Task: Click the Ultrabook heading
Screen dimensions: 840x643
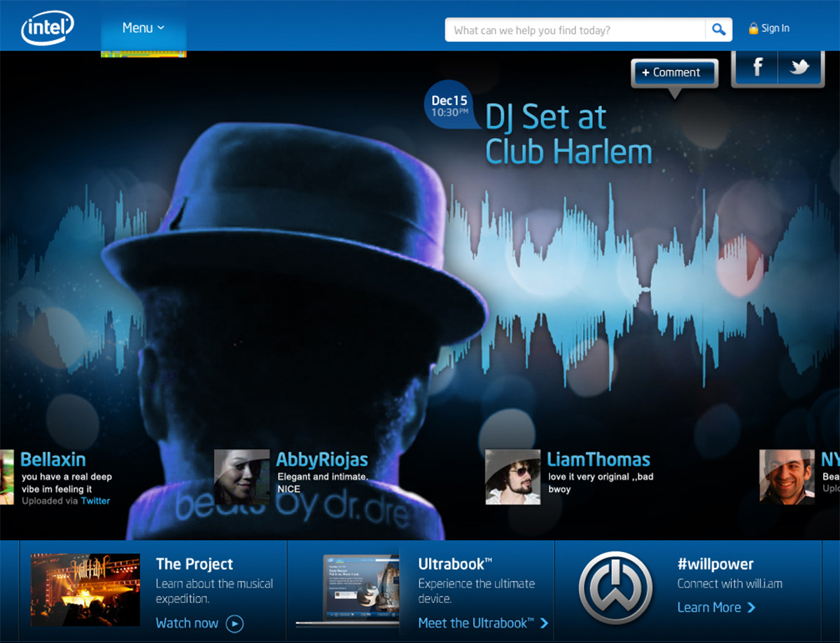Action: [455, 564]
